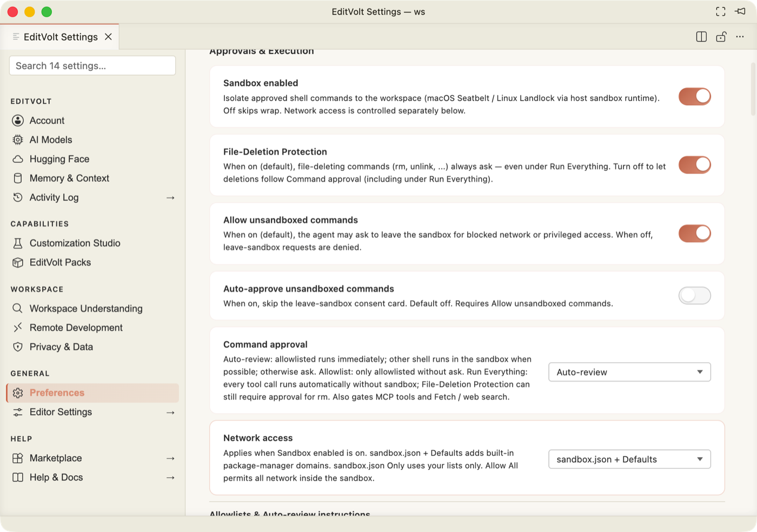
Task: Focus the Search 14 settings field
Action: 92,65
